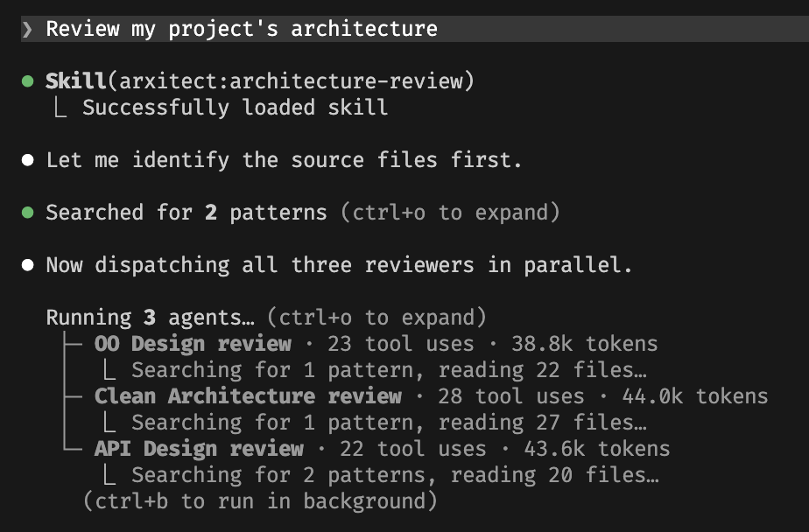This screenshot has height=532, width=809.
Task: Expand 'Searched for 2 patterns' via ctrl+o hint
Action: click(450, 213)
